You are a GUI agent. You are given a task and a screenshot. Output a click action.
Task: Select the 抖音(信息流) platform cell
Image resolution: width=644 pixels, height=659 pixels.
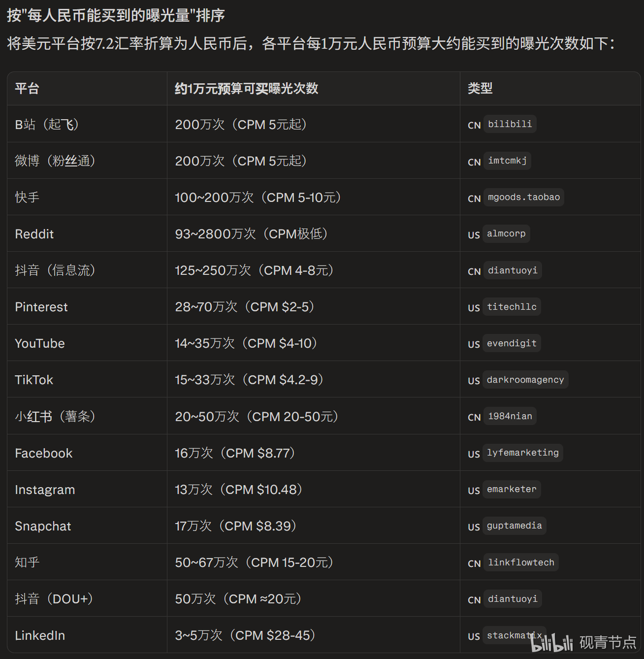pyautogui.click(x=87, y=270)
